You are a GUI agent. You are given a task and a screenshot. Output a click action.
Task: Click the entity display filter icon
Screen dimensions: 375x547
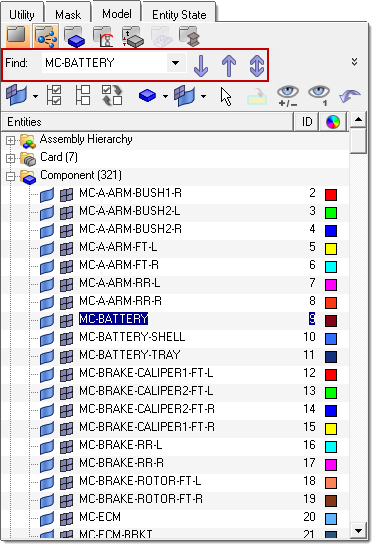(17, 95)
